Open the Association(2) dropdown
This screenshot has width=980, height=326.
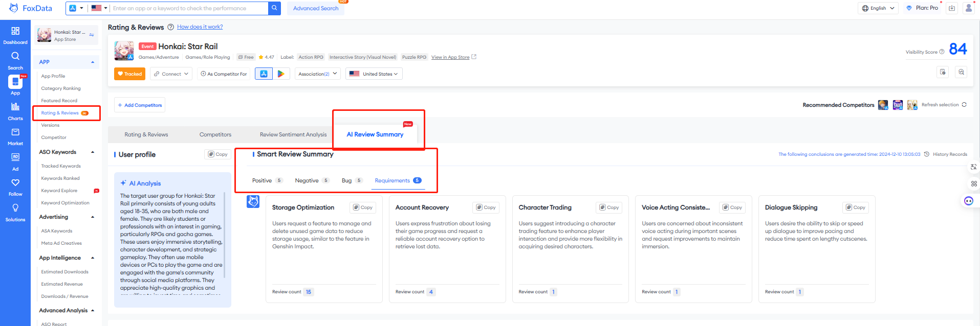[x=318, y=74]
